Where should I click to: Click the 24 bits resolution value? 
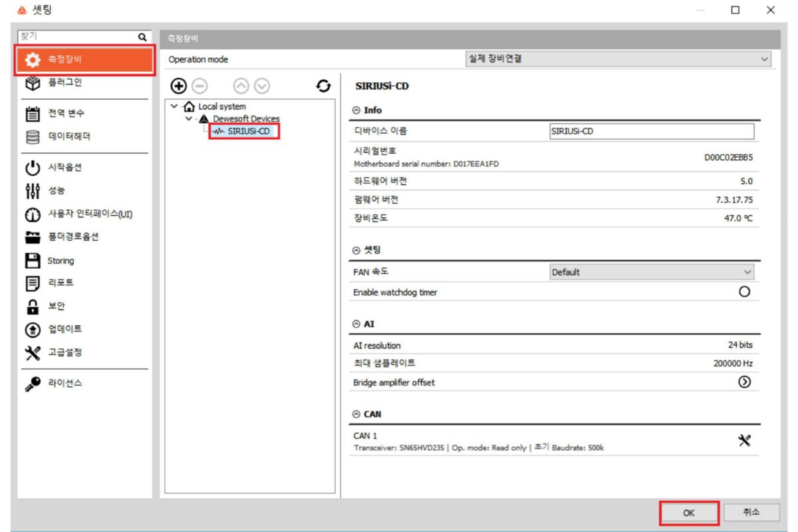click(740, 345)
